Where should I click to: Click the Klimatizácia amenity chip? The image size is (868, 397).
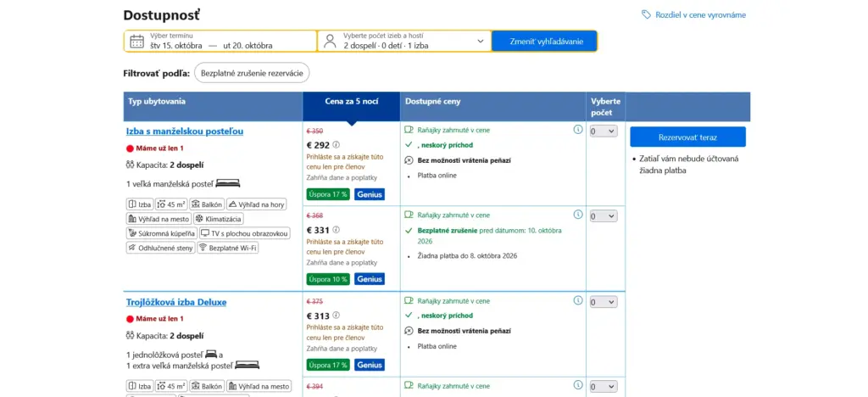click(218, 219)
